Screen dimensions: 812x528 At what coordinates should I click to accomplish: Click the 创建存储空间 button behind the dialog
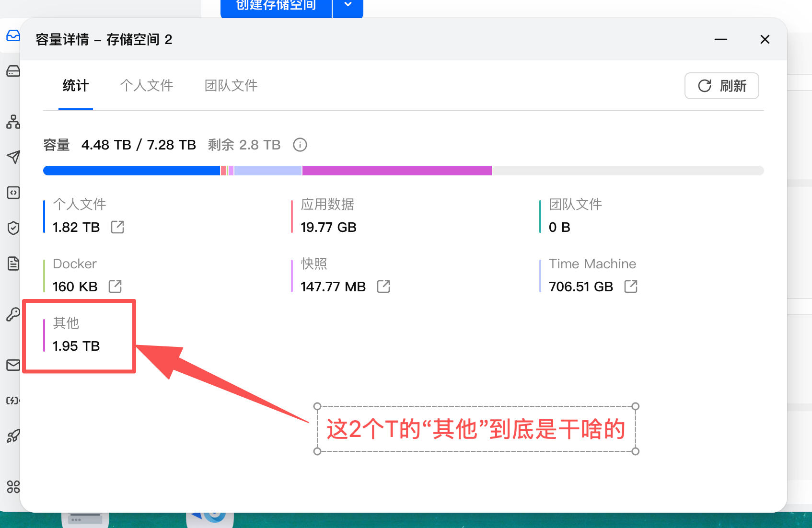point(276,7)
